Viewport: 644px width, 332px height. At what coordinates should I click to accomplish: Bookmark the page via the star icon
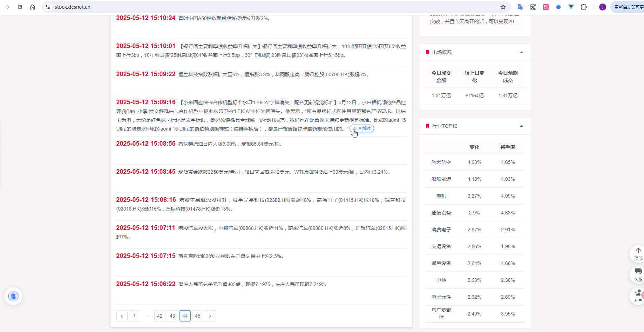[x=503, y=7]
